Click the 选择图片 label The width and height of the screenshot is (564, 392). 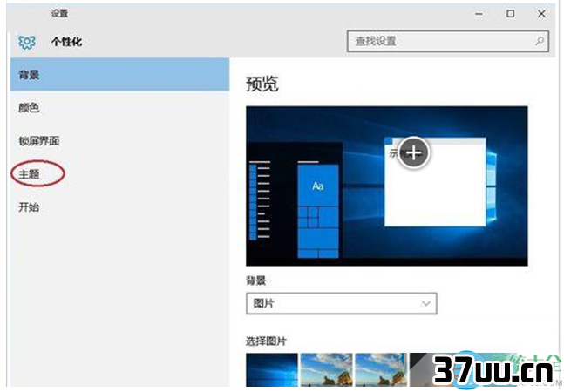266,341
